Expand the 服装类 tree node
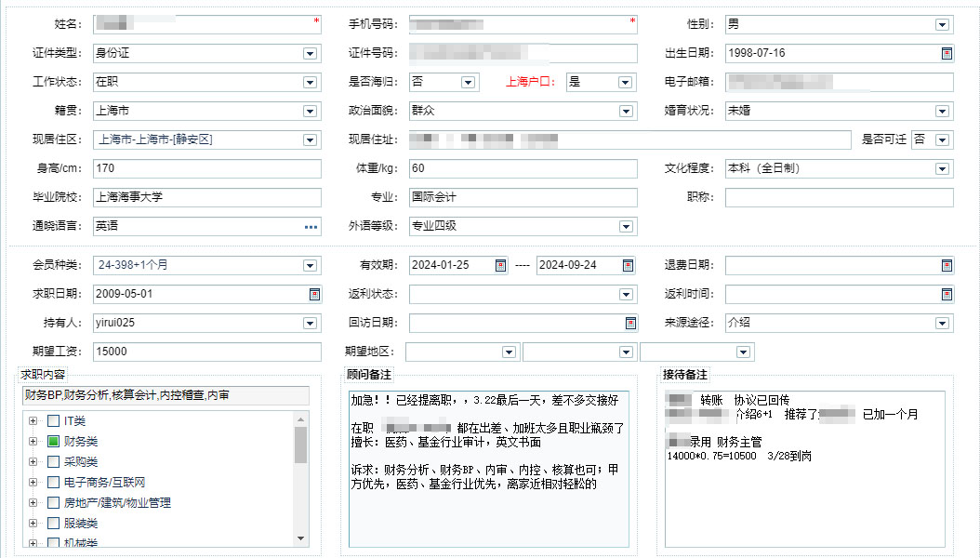Viewport: 980px width, 558px height. (x=33, y=523)
